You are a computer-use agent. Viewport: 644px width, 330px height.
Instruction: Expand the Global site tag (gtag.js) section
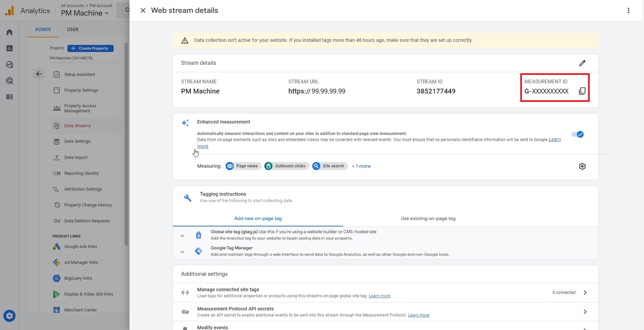(x=182, y=236)
